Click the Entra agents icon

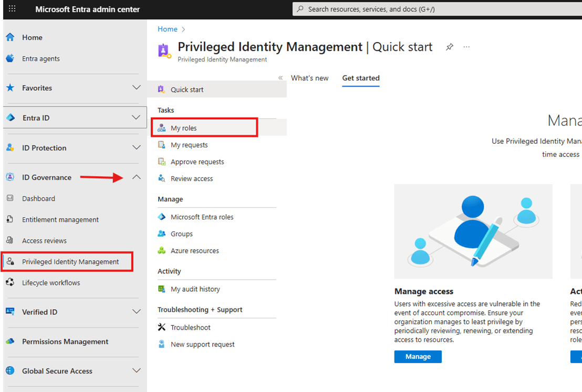(10, 58)
